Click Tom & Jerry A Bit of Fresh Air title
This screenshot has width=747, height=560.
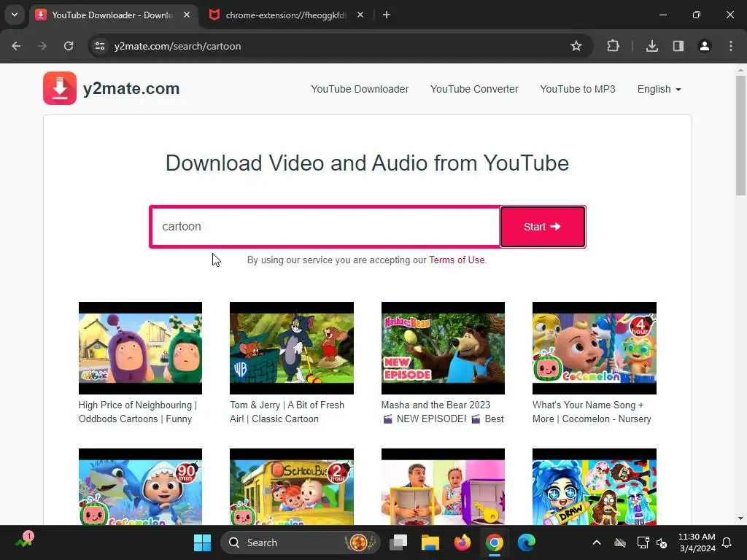tap(287, 412)
